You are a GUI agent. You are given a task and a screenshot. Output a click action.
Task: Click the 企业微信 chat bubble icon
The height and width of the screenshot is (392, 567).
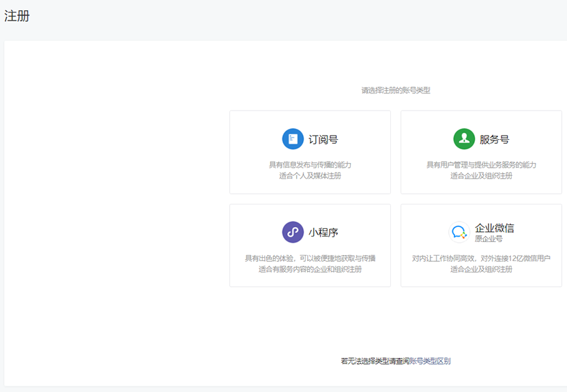point(459,232)
